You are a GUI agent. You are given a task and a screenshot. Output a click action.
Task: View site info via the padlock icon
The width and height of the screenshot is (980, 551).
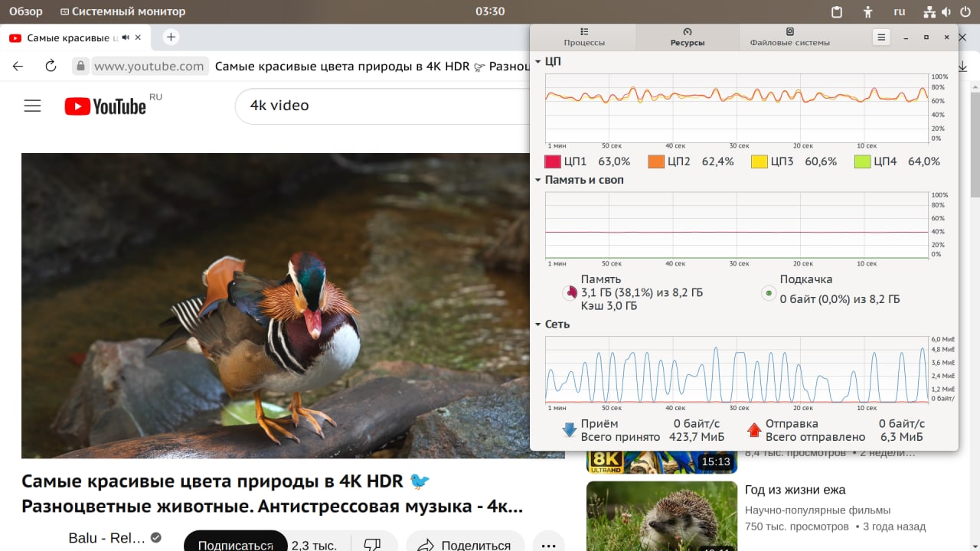click(80, 66)
